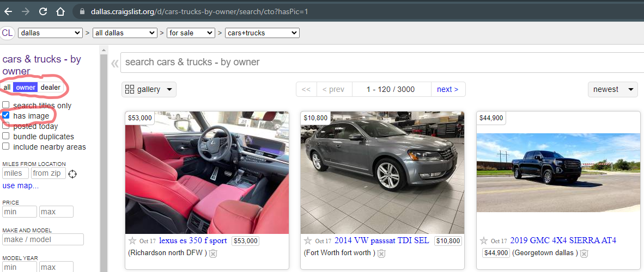Image resolution: width=644 pixels, height=272 pixels.
Task: Click the model year min field
Action: tap(20, 267)
